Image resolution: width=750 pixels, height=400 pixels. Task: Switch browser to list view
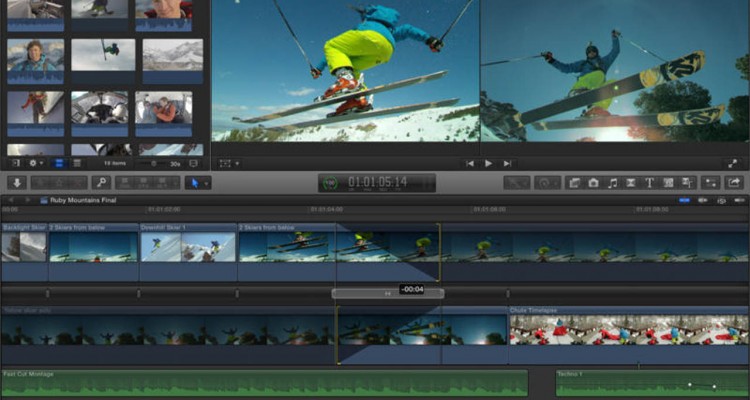[x=77, y=163]
